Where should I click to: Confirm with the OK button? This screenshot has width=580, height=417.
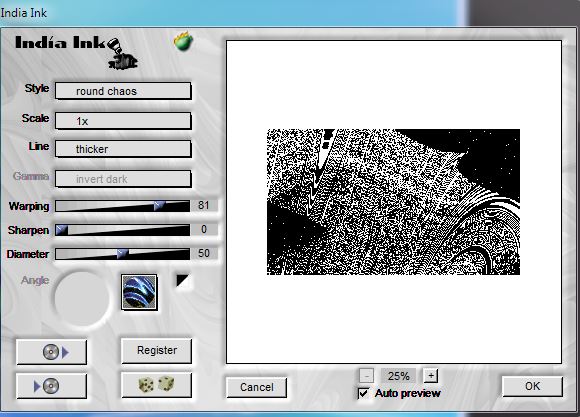(532, 386)
